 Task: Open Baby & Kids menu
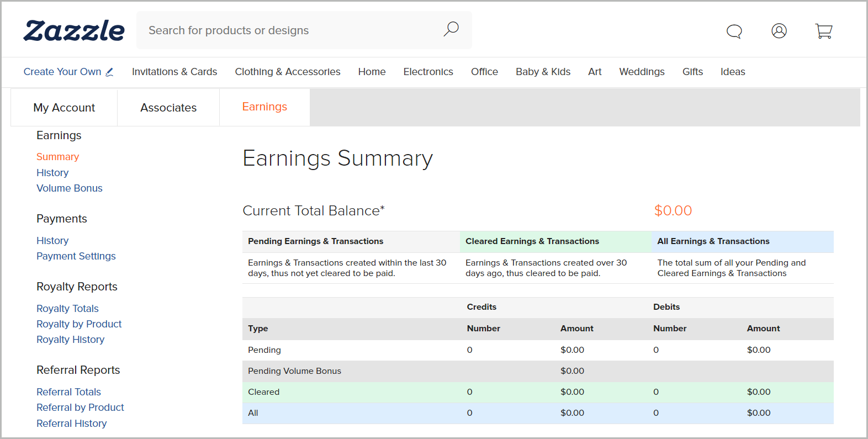point(543,72)
